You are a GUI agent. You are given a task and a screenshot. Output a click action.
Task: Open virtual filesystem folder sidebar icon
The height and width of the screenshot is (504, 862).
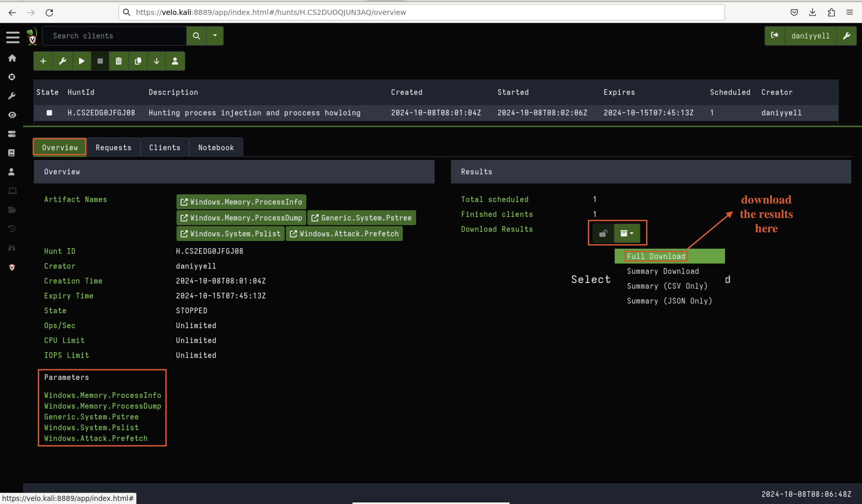pyautogui.click(x=12, y=210)
